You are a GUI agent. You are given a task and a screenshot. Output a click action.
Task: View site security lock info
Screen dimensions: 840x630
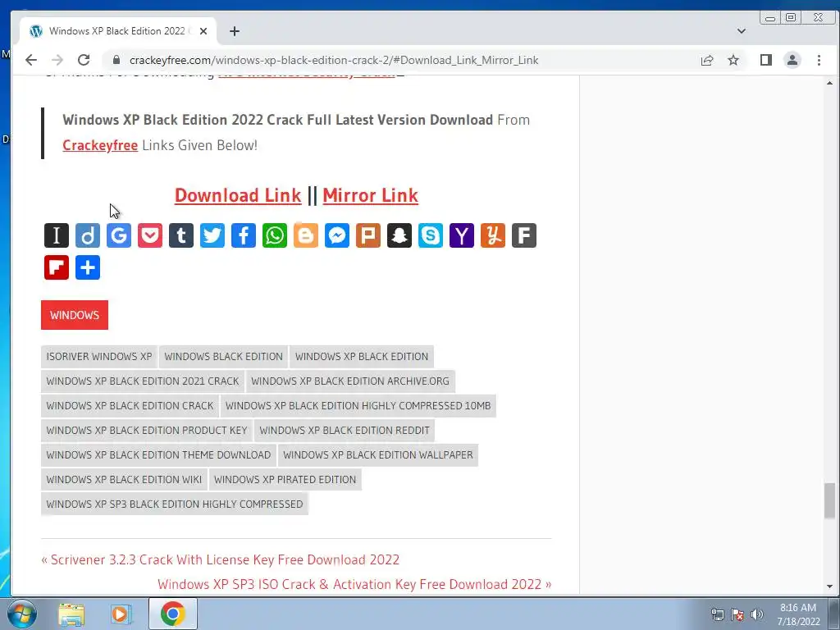pyautogui.click(x=116, y=60)
